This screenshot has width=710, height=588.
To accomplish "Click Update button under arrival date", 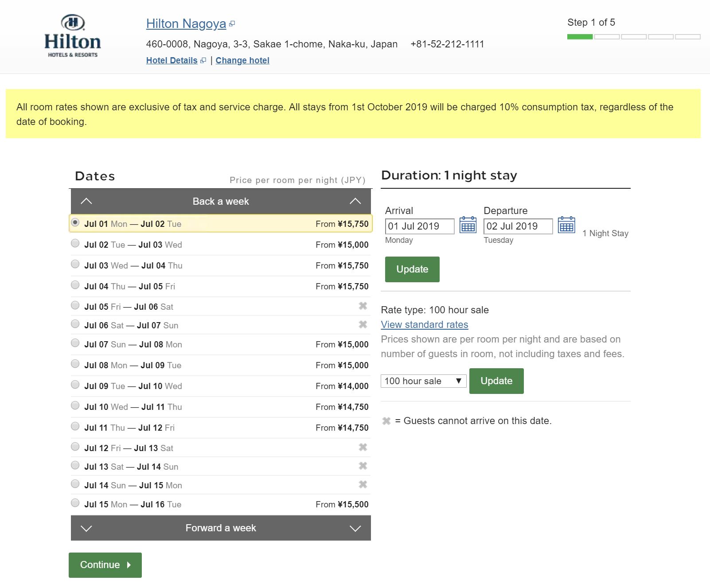I will click(412, 269).
